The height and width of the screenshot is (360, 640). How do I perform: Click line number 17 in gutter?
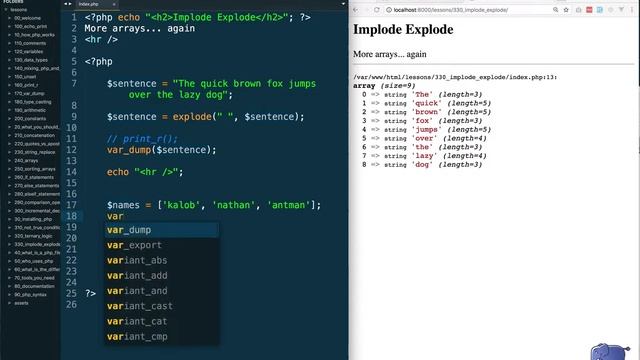pyautogui.click(x=71, y=205)
